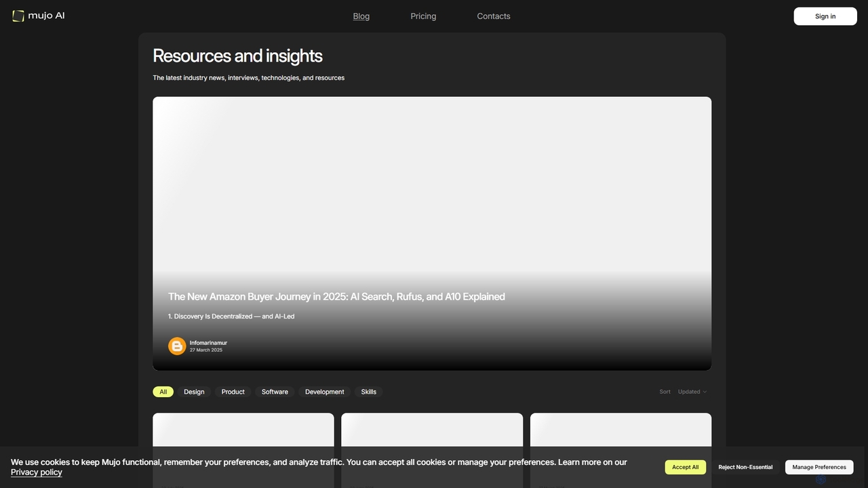Filter posts by Development
The width and height of the screenshot is (868, 488).
click(x=325, y=392)
